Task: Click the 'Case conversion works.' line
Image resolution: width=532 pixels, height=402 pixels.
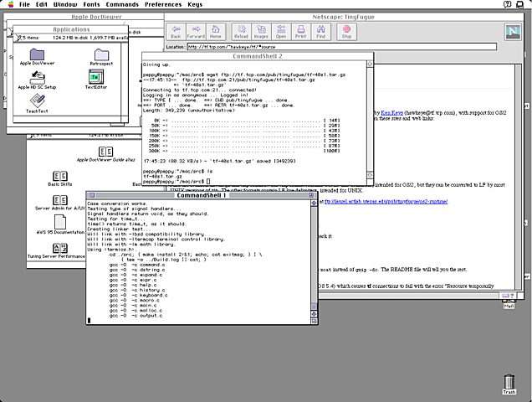Action: click(x=117, y=204)
